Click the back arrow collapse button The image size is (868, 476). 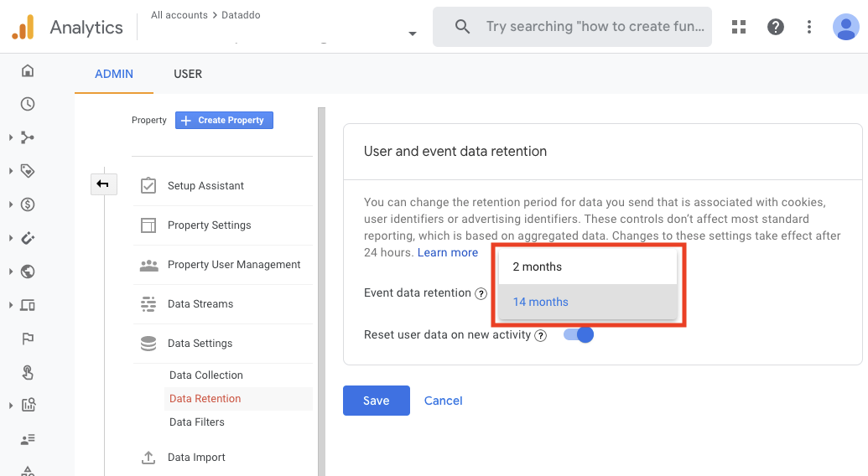[x=103, y=184]
